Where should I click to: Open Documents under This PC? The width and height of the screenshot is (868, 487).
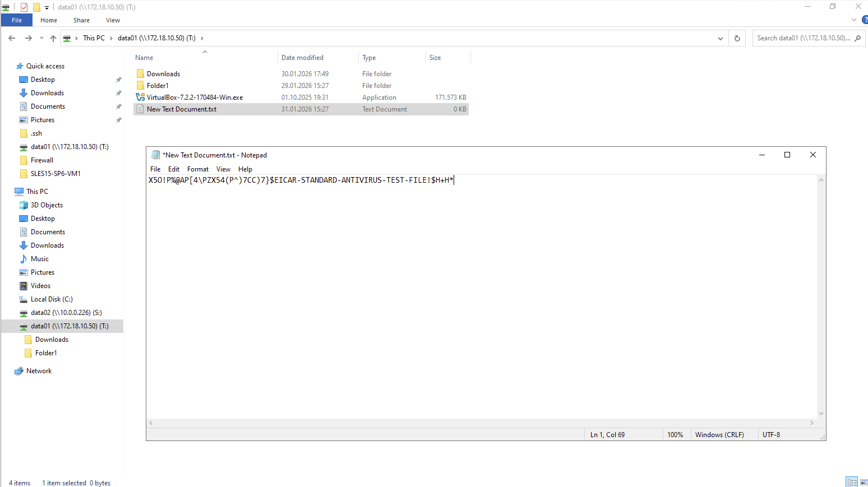coord(48,232)
